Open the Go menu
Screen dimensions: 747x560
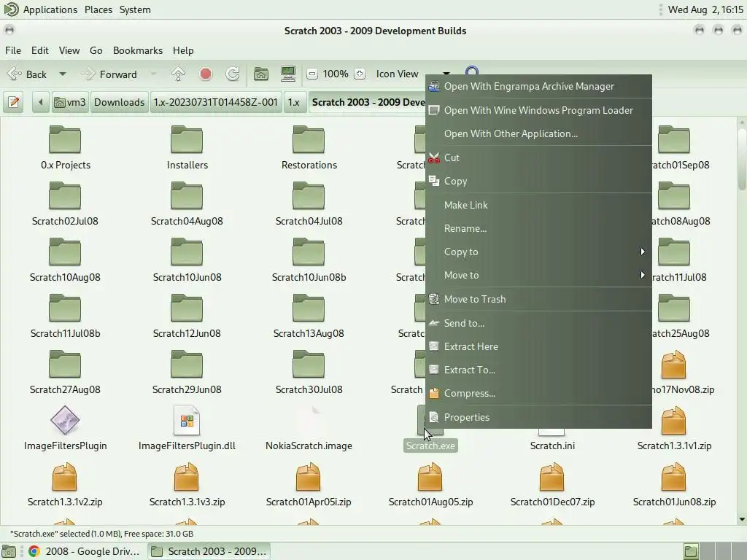pos(96,50)
